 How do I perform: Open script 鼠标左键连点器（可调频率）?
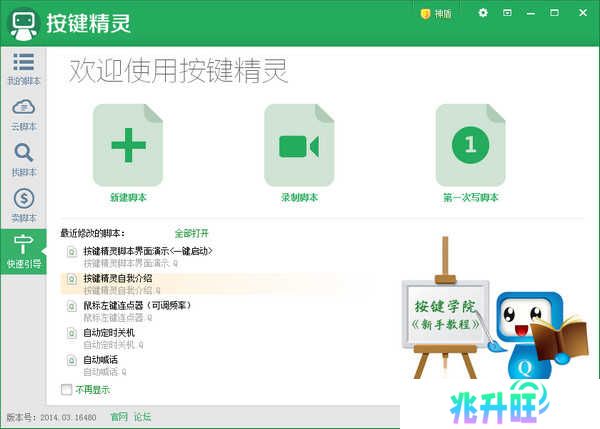pyautogui.click(x=137, y=305)
